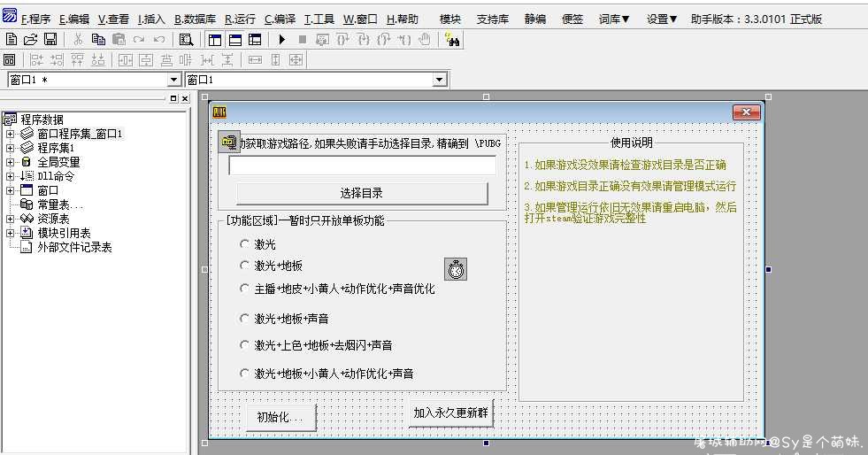868x455 pixels.
Task: Click the Stop square icon
Action: tap(303, 39)
